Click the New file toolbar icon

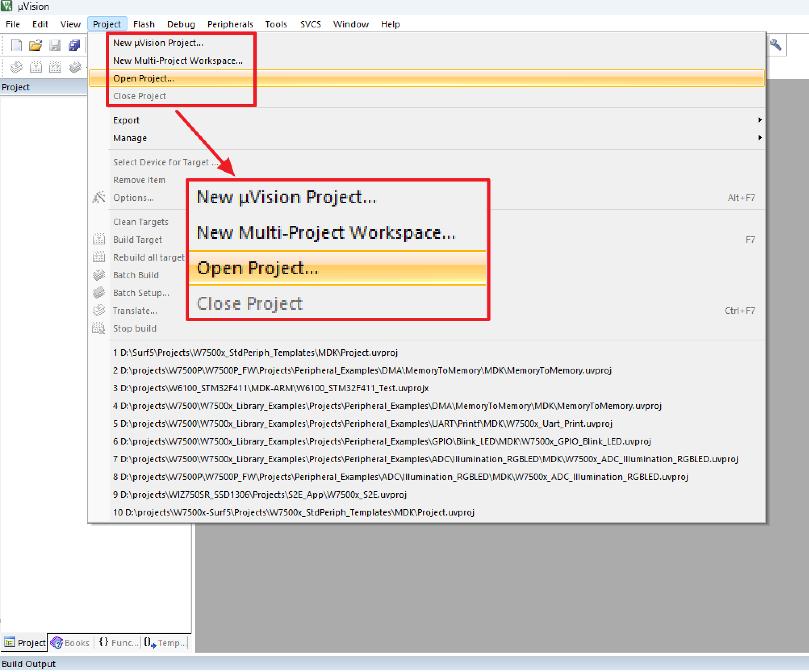pos(16,45)
